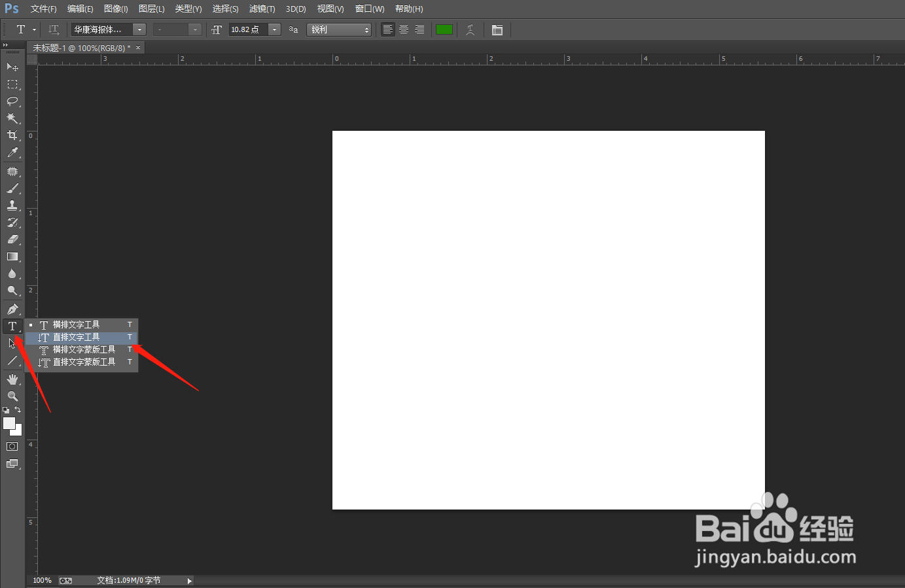The image size is (905, 588).
Task: Select the Rectangular Marquee tool
Action: coord(12,84)
